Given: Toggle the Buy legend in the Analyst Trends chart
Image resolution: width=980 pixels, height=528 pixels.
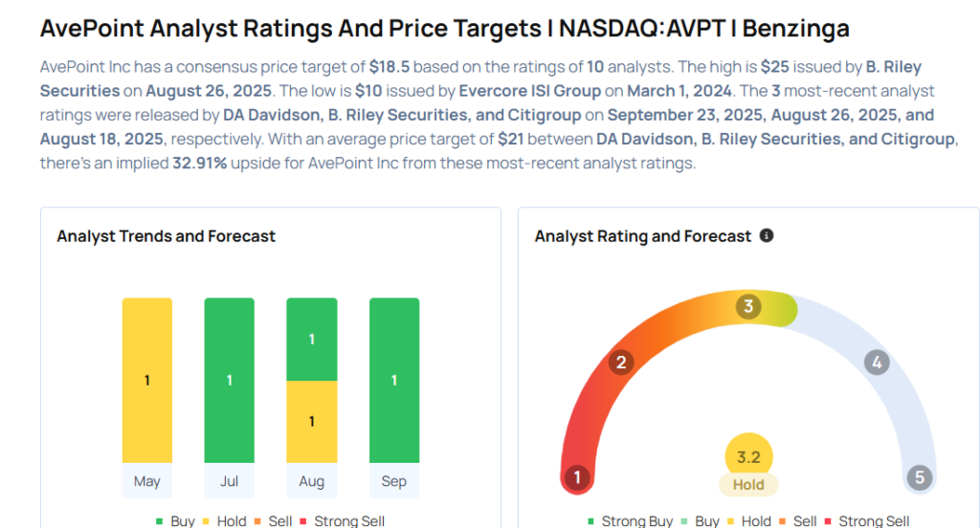Looking at the screenshot, I should 174,521.
